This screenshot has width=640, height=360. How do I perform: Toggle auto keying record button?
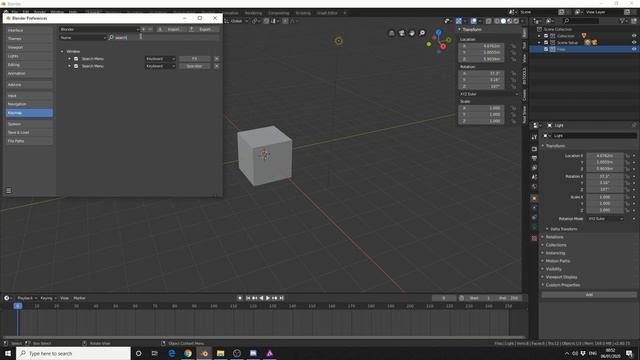(240, 298)
